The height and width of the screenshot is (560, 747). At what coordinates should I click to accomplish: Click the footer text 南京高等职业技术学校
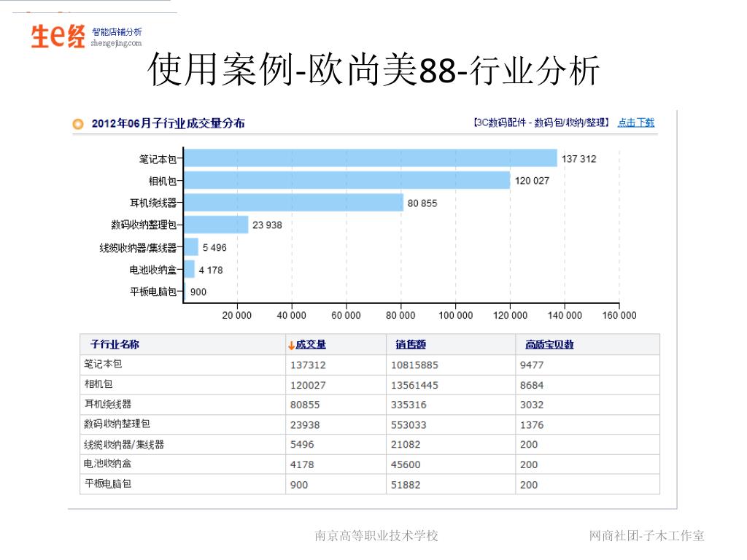pyautogui.click(x=376, y=536)
